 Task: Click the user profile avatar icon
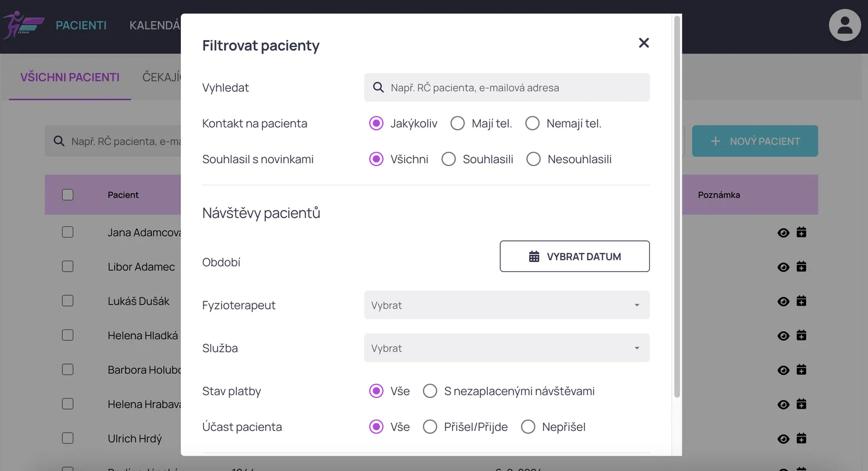pos(844,25)
